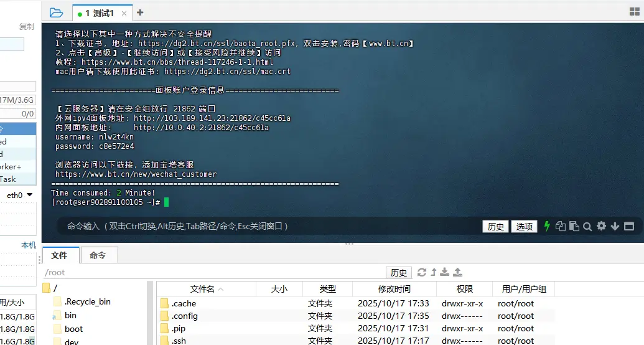This screenshot has height=345, width=644.
Task: Click the bin link-folder icon in tree
Action: (x=57, y=315)
